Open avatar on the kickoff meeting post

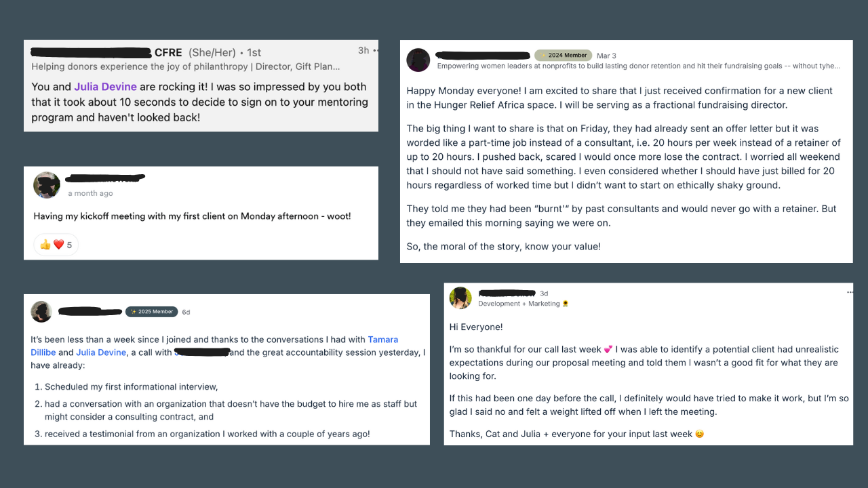coord(47,185)
